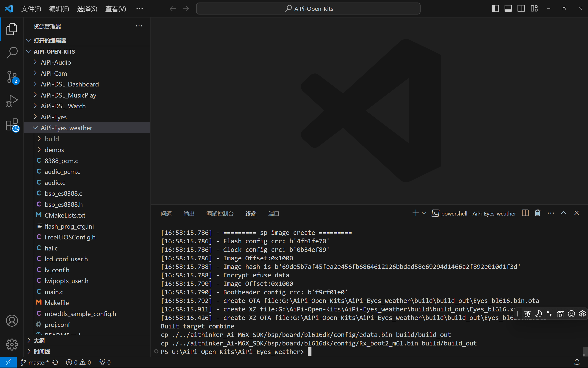Toggle secondary side bar layout icon
Screen dimensions: 588x368
[x=521, y=9]
